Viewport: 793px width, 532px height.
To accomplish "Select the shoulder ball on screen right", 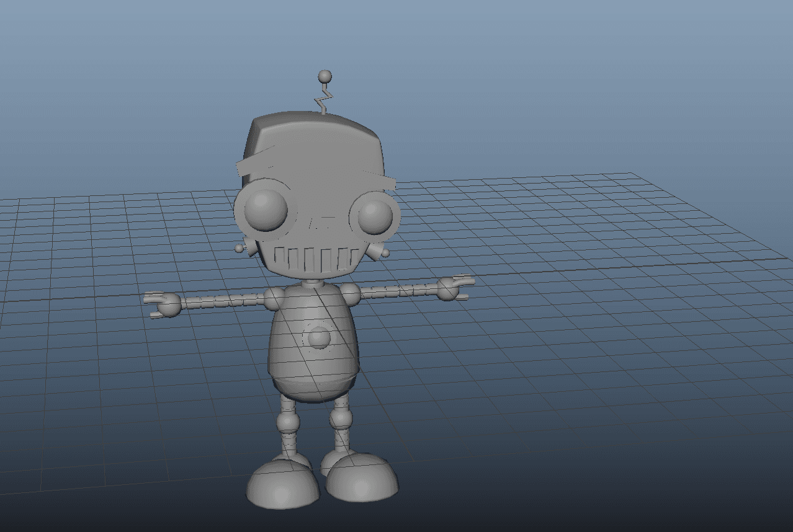I will (x=349, y=293).
